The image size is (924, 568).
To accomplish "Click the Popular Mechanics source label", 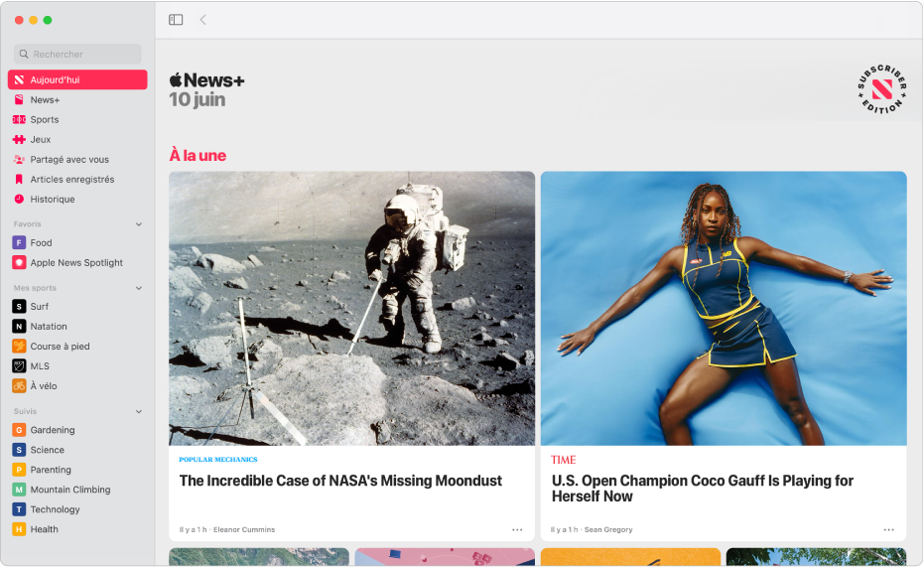I will coord(218,460).
